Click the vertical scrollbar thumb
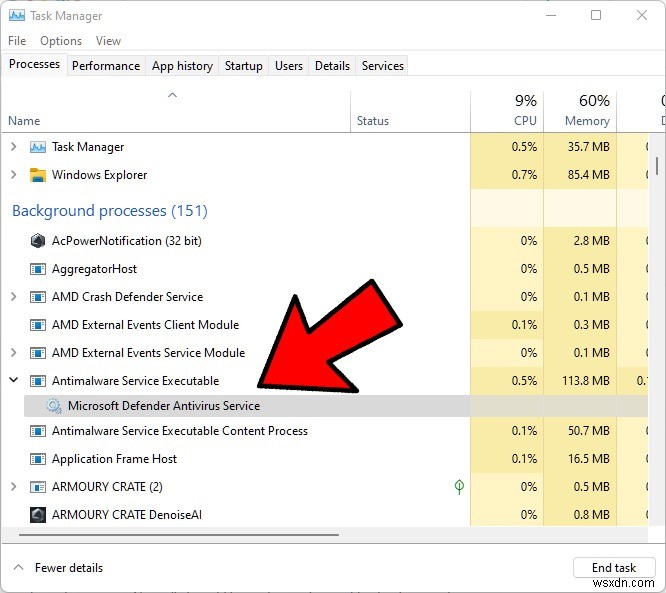 (x=657, y=166)
